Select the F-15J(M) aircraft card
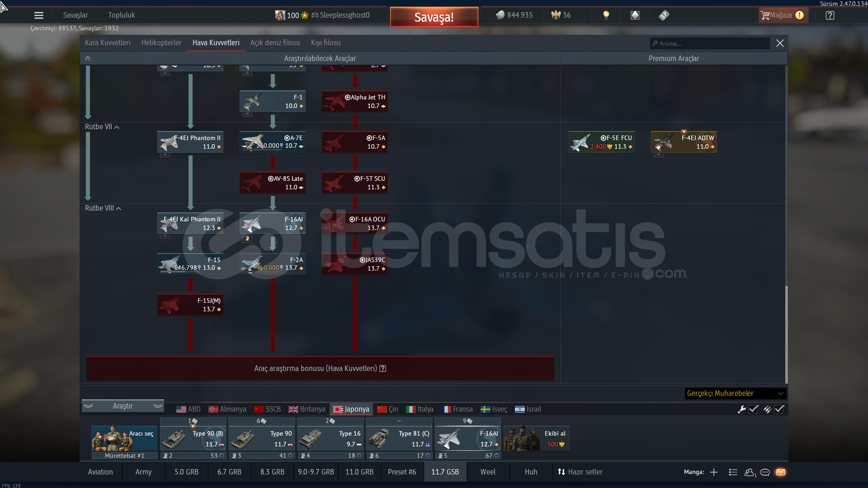The height and width of the screenshot is (488, 868). tap(190, 305)
